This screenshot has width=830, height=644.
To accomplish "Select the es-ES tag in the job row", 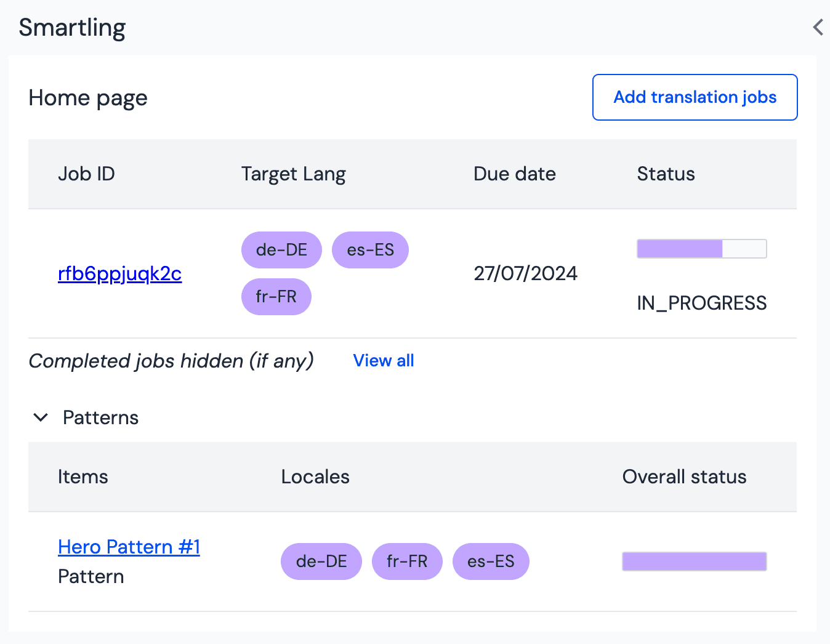I will click(370, 250).
